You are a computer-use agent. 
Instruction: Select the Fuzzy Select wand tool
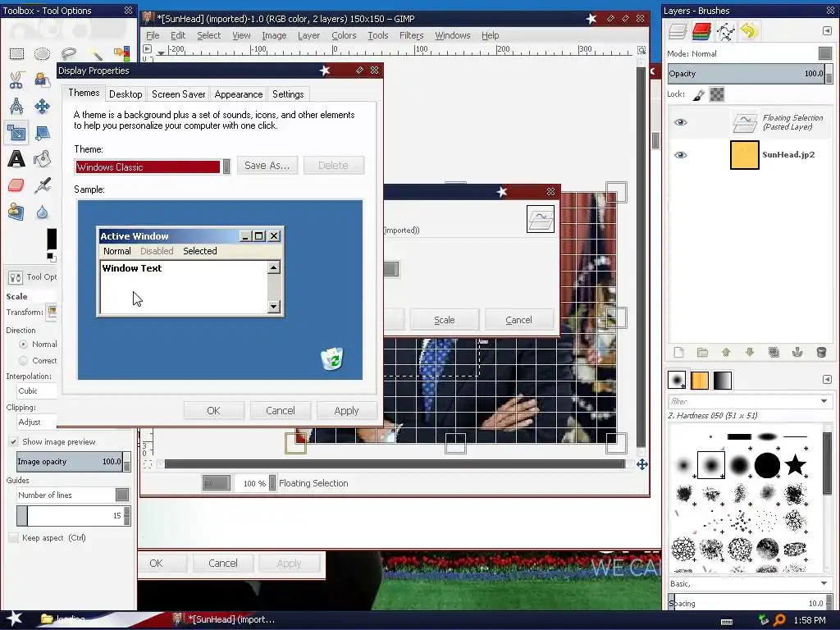tap(95, 53)
